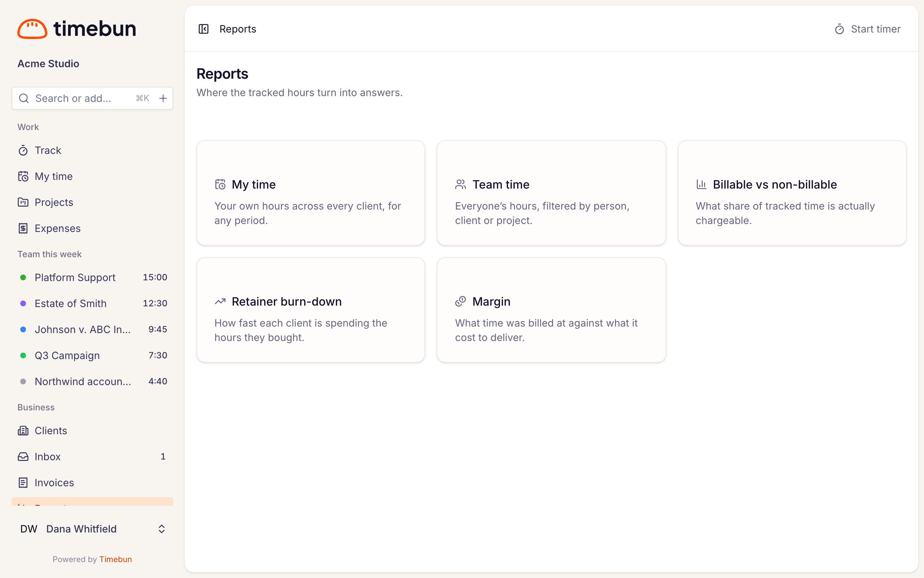Click the Invoices document icon
Viewport: 924px width, 578px height.
23,482
